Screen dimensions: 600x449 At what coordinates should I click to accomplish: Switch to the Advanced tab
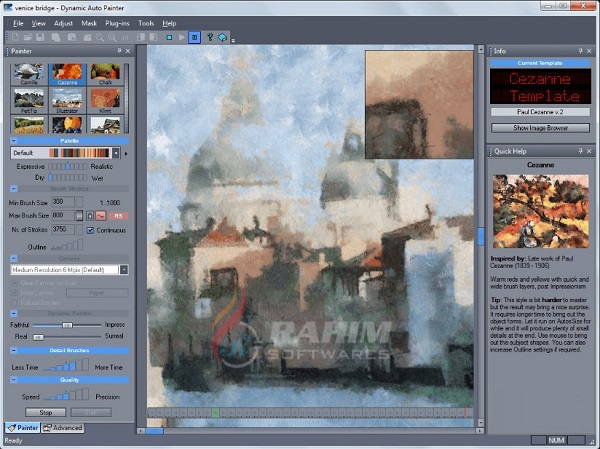63,428
